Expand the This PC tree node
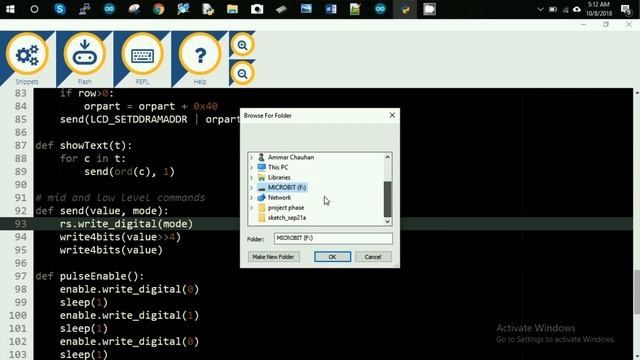640x360 pixels. (251, 167)
